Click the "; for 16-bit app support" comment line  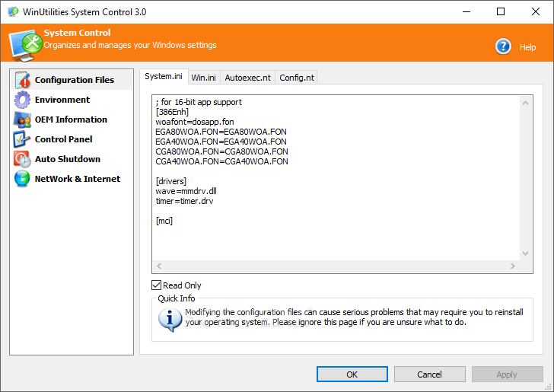click(199, 102)
